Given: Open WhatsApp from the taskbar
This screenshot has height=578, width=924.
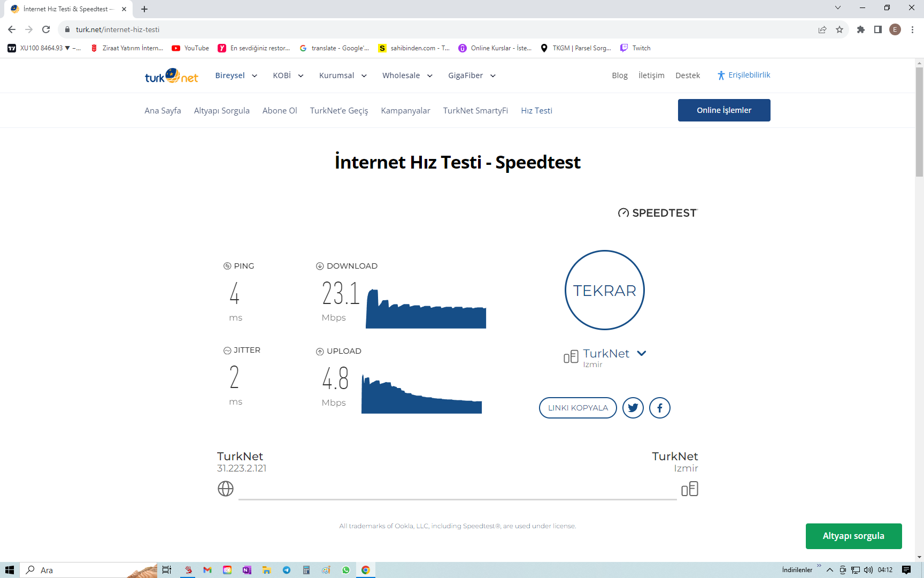Looking at the screenshot, I should point(346,570).
